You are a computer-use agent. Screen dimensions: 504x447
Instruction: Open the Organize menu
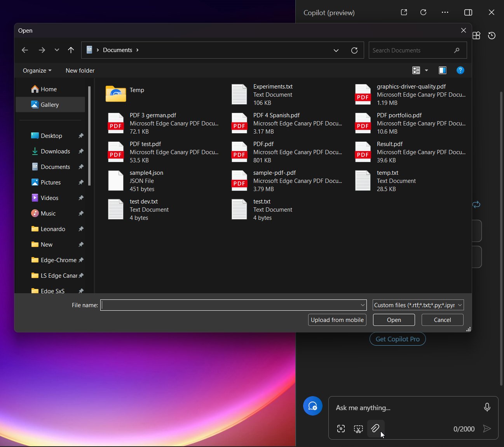[x=37, y=70]
